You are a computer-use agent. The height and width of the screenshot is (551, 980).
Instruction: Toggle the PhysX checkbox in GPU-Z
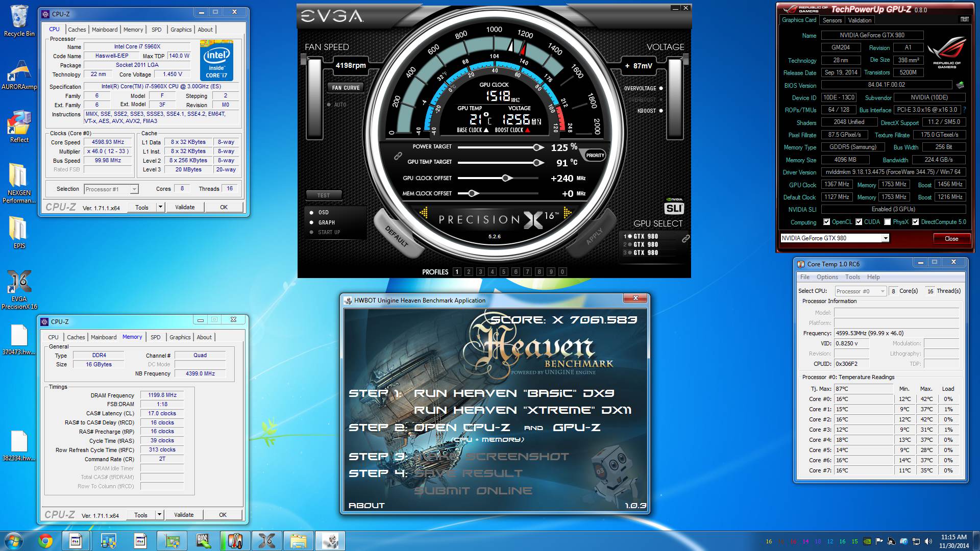pyautogui.click(x=887, y=222)
